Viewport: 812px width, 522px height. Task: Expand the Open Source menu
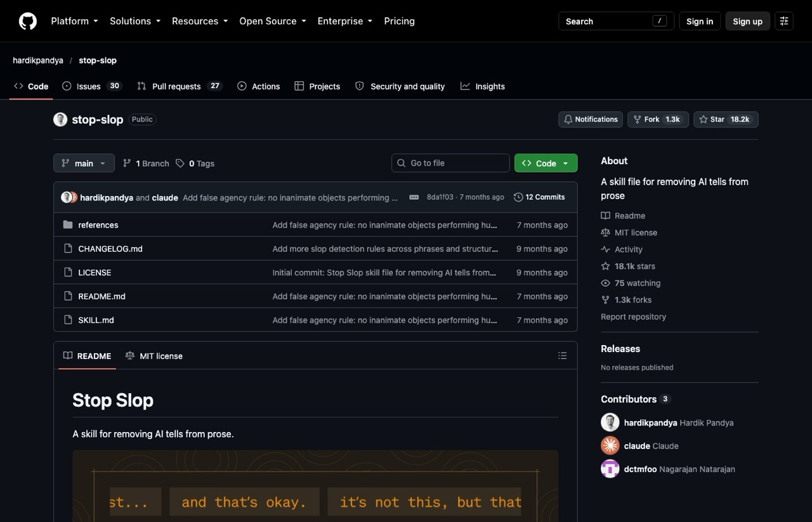(273, 21)
